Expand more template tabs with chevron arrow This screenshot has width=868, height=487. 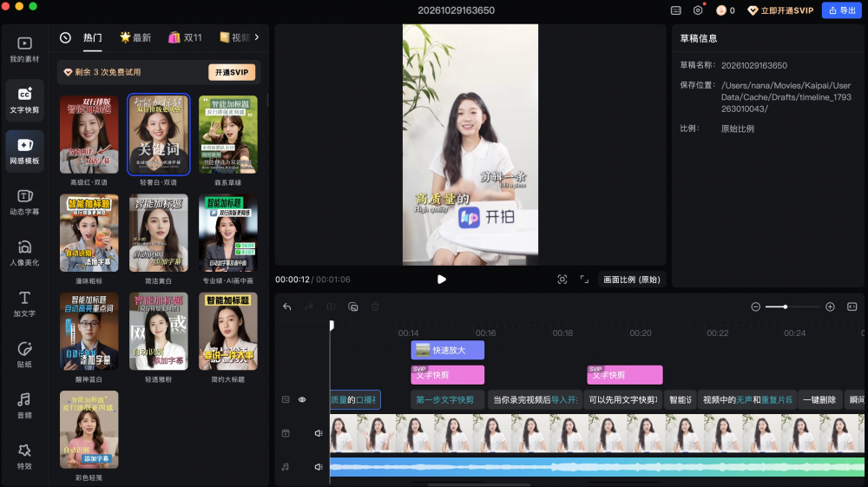[257, 37]
